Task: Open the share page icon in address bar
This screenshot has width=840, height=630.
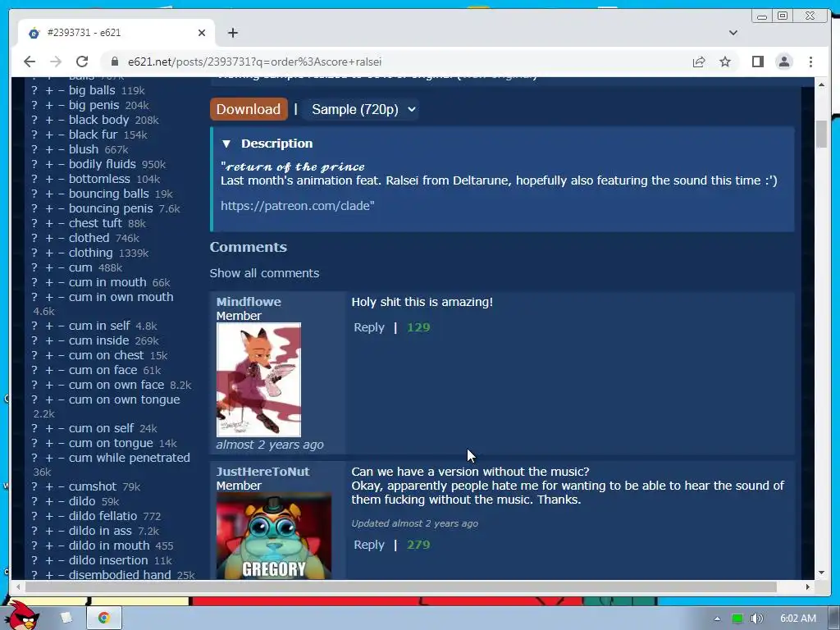Action: point(699,62)
